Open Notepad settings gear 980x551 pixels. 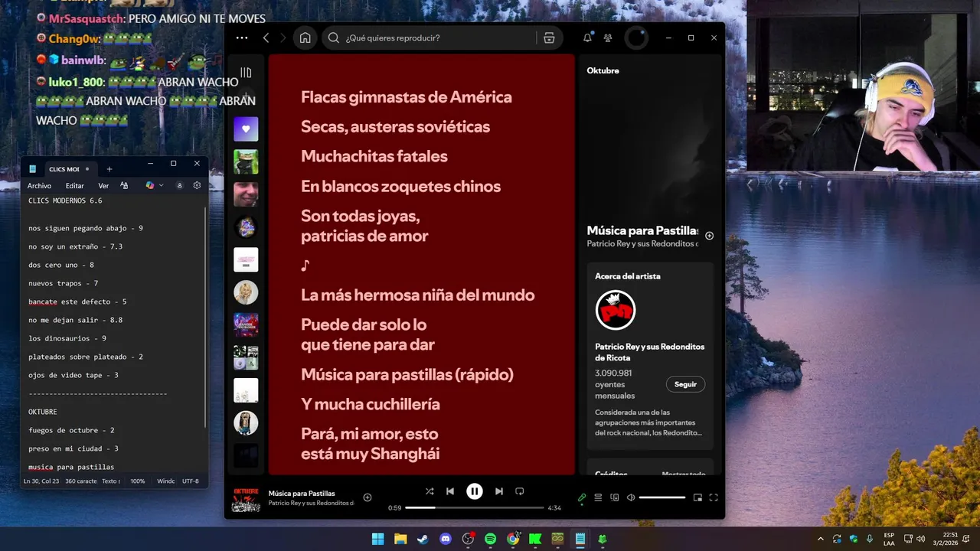[197, 186]
